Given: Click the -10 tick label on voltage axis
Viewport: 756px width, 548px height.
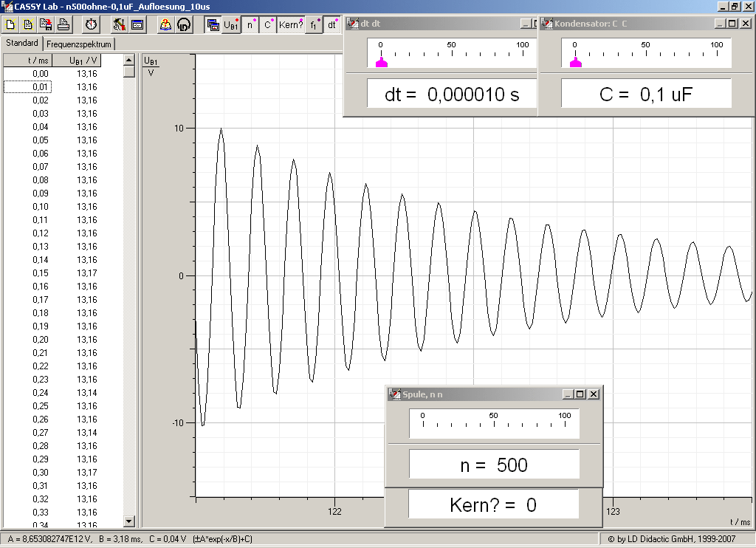Looking at the screenshot, I should [178, 423].
